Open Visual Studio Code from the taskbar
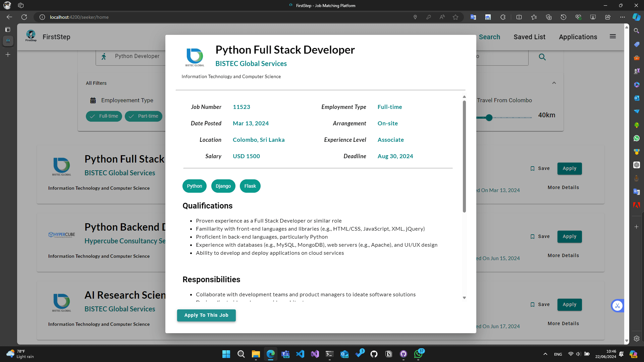644x362 pixels. click(x=300, y=354)
